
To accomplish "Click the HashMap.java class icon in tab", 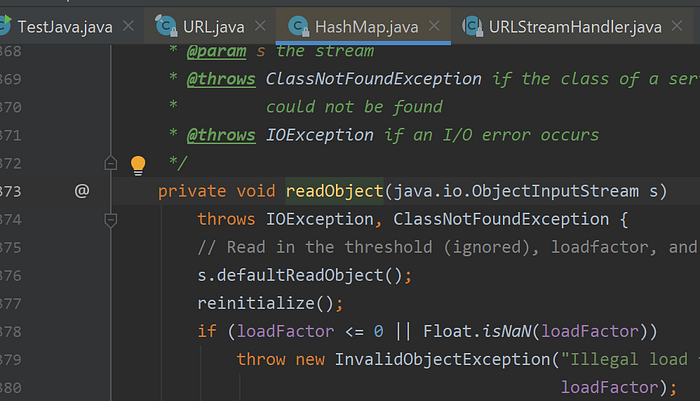I will pyautogui.click(x=298, y=26).
